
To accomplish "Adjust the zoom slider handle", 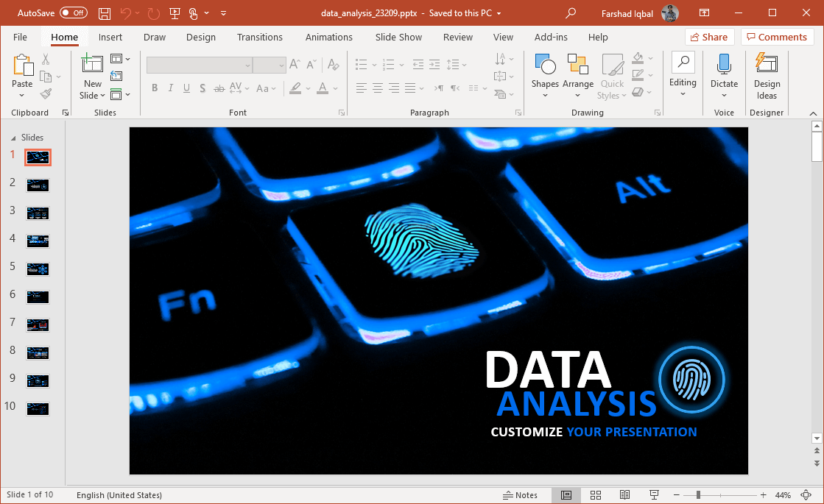I will pos(698,495).
